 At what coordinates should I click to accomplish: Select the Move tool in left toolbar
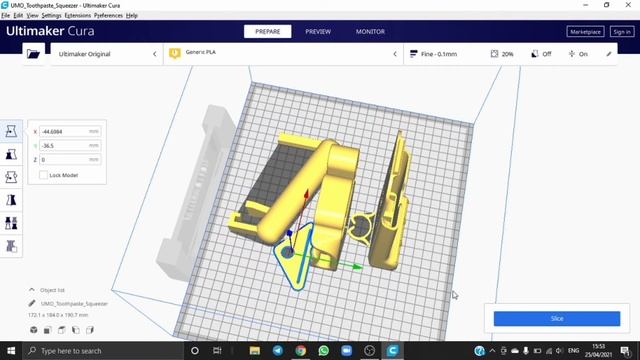click(x=11, y=131)
